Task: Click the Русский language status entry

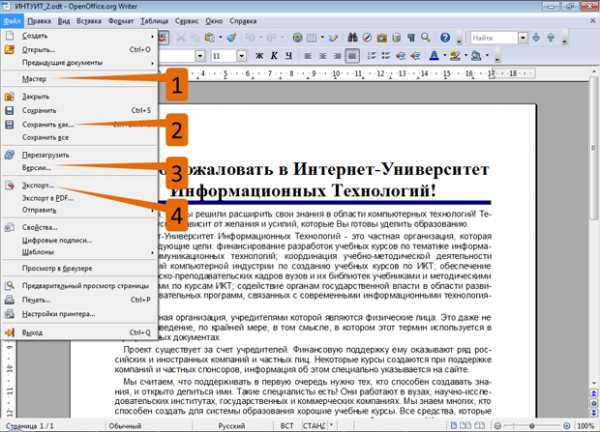Action: pos(232,425)
